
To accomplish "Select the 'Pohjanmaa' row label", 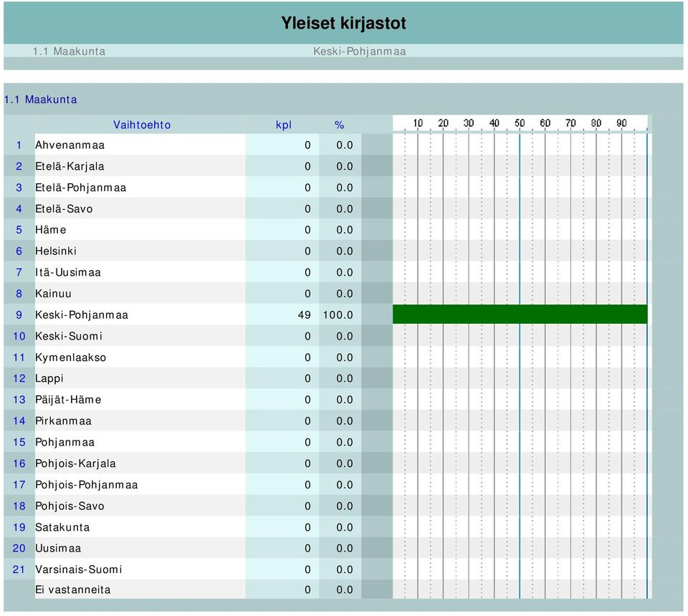I will click(x=65, y=443).
